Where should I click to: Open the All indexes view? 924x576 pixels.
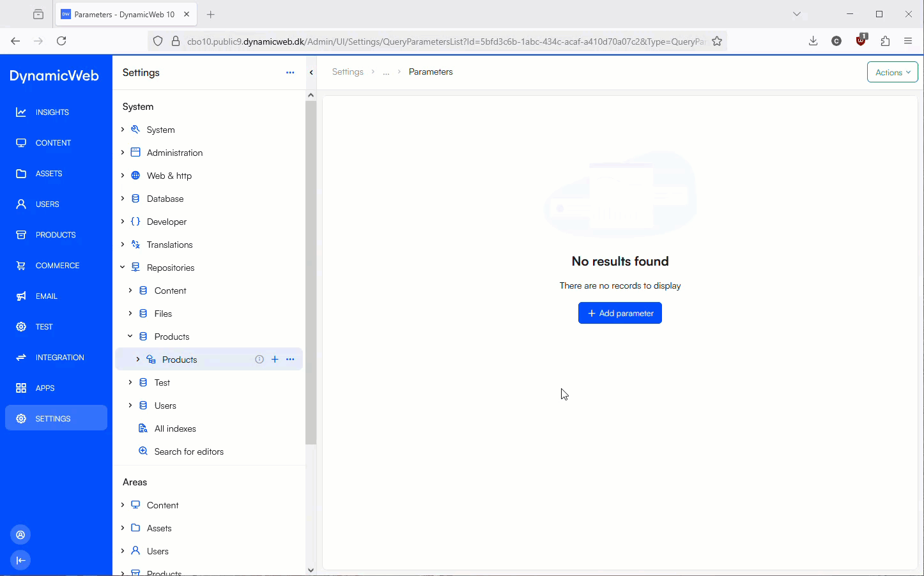(x=174, y=428)
